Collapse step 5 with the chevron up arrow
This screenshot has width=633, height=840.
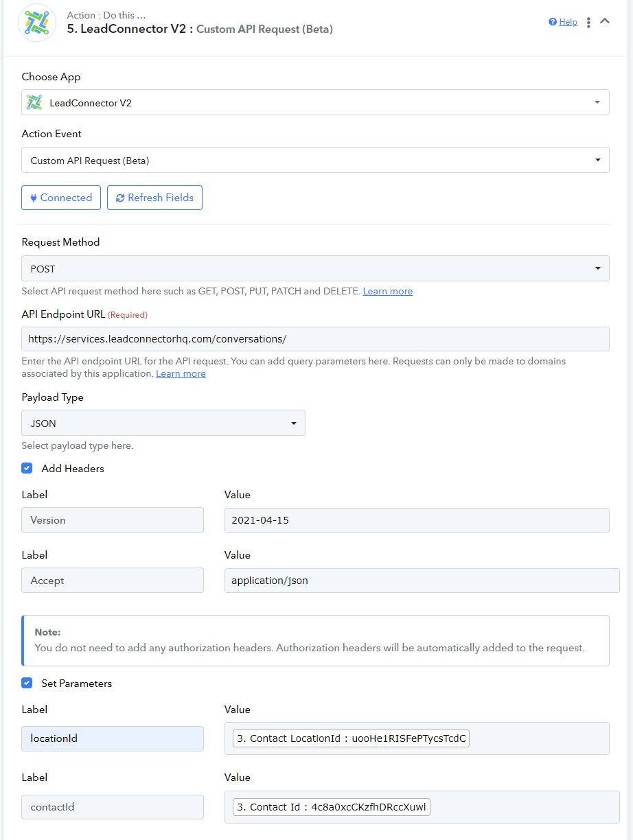(605, 21)
